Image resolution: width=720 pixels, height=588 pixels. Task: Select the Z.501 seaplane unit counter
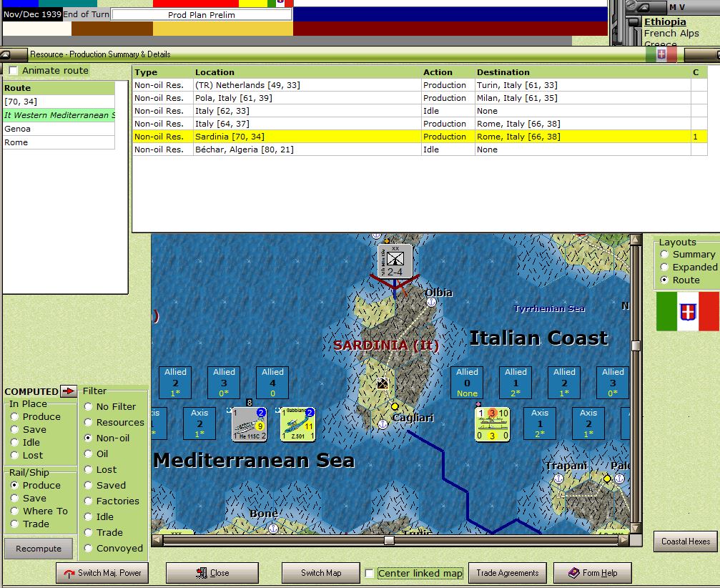[297, 423]
